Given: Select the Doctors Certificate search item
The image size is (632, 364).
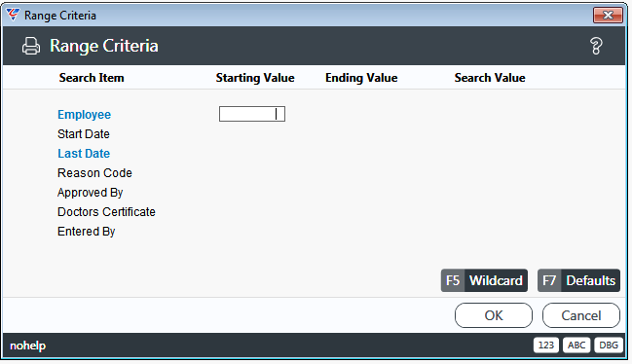Looking at the screenshot, I should click(x=106, y=212).
